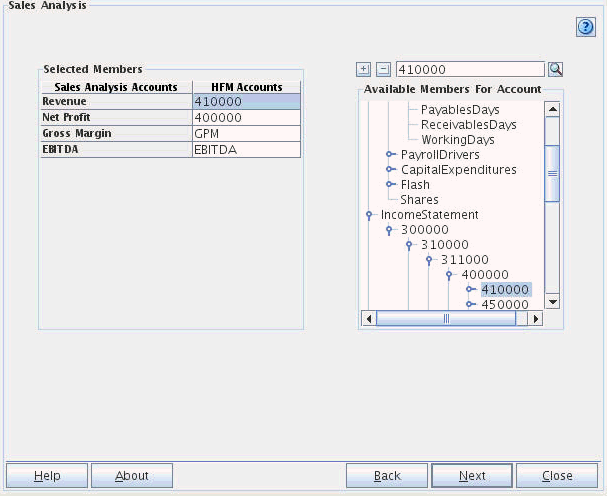
Task: Collapse the 400000 tree node
Action: tap(449, 276)
